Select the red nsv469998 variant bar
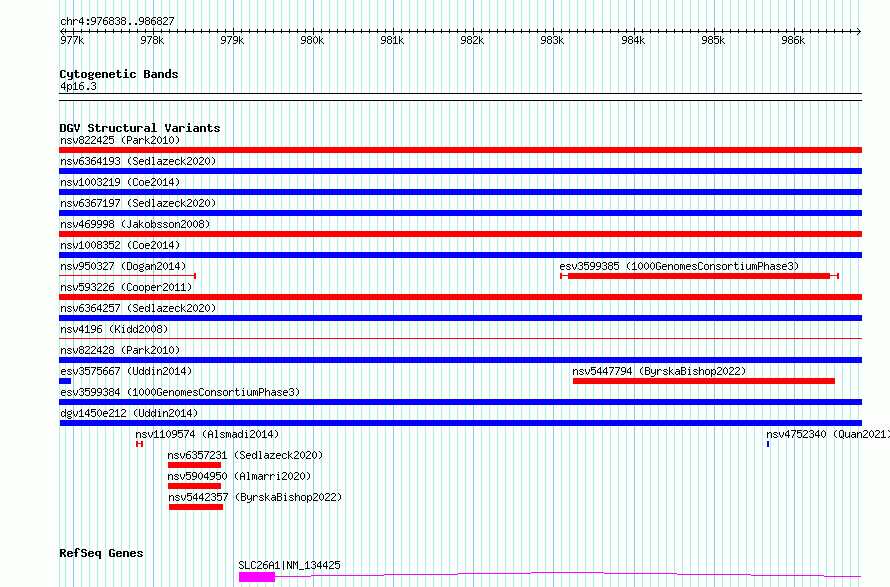The image size is (890, 587). 460,234
